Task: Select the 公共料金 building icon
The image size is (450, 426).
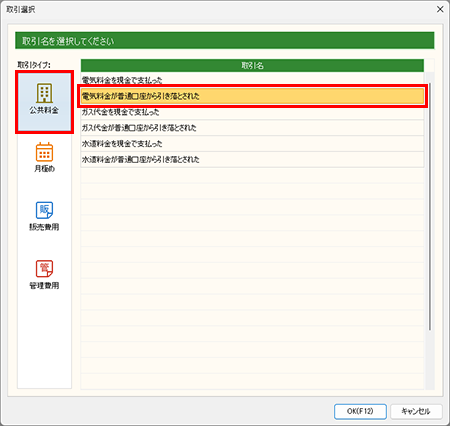Action: [44, 93]
